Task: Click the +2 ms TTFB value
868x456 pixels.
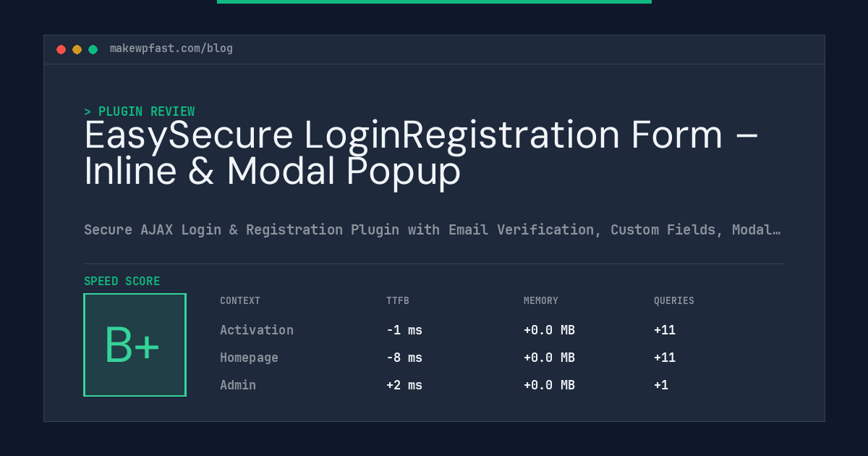Action: [404, 385]
